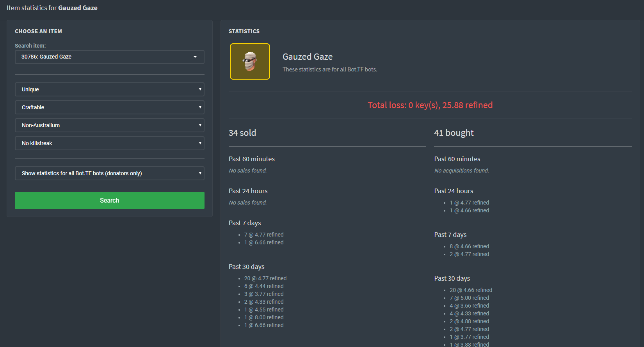Open the No killstreak dropdown
The width and height of the screenshot is (644, 347).
[109, 143]
